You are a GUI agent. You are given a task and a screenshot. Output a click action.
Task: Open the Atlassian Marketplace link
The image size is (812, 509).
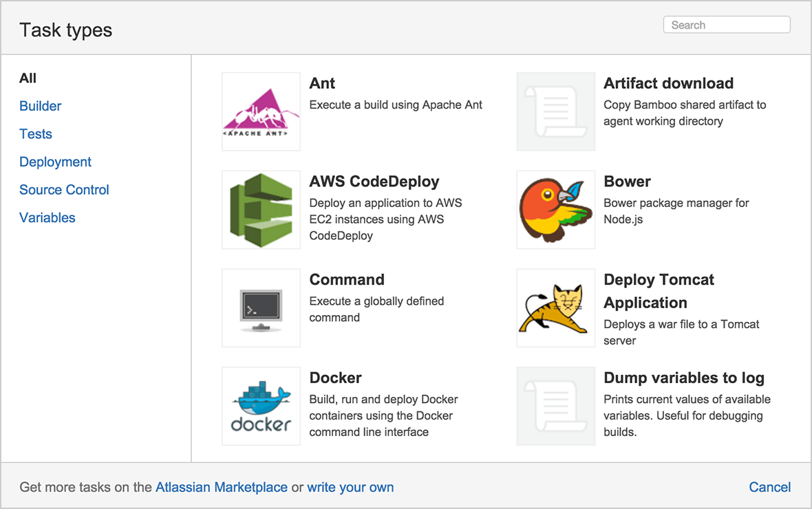(220, 487)
